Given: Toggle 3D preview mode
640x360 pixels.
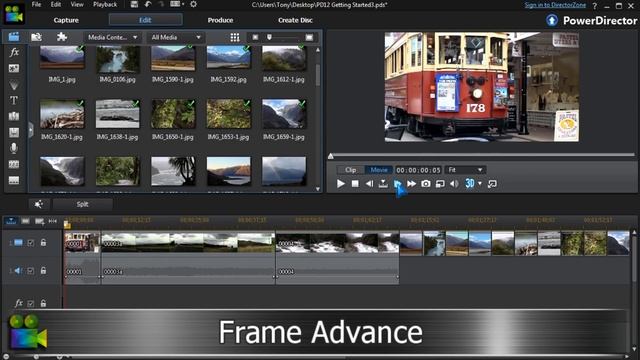Looking at the screenshot, I should pyautogui.click(x=470, y=184).
